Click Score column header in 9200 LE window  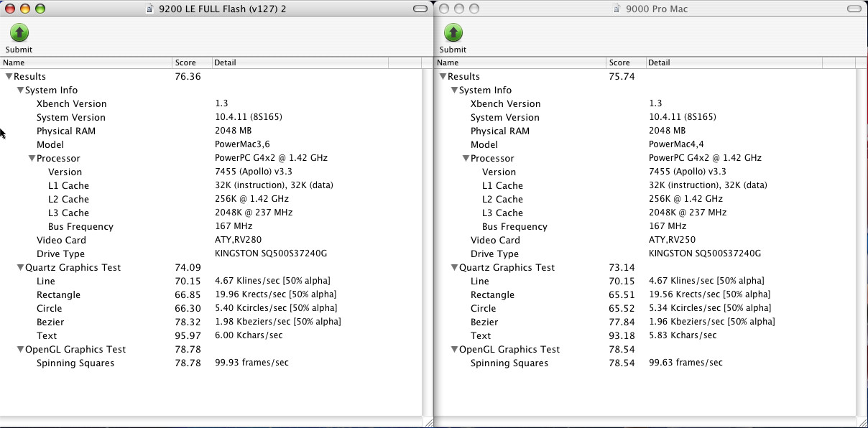193,62
